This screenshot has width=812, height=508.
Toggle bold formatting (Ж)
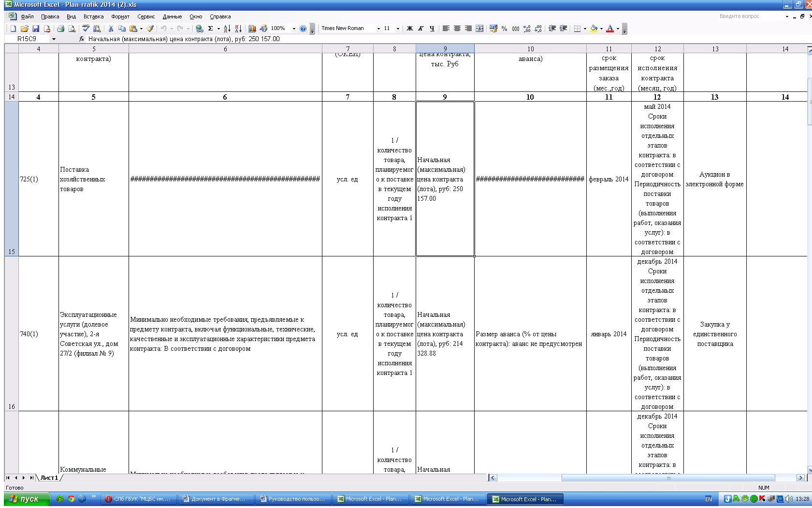pos(409,29)
